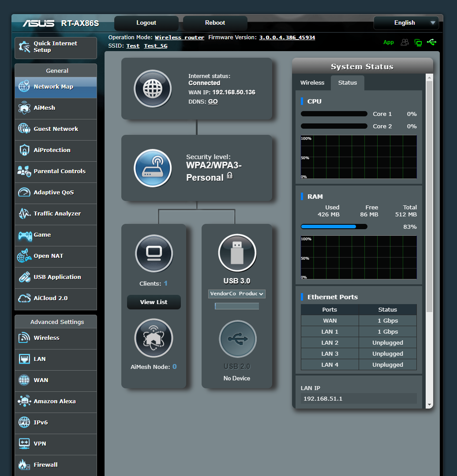
Task: Click View List to show clients
Action: coord(154,302)
